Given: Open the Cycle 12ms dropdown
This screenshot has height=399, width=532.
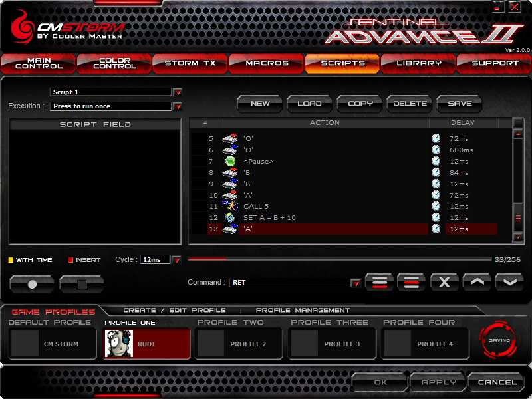Looking at the screenshot, I should (176, 260).
